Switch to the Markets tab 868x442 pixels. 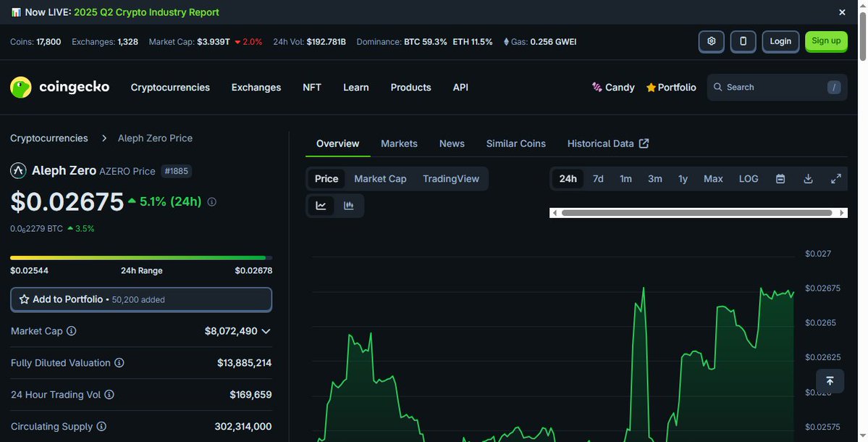(399, 143)
